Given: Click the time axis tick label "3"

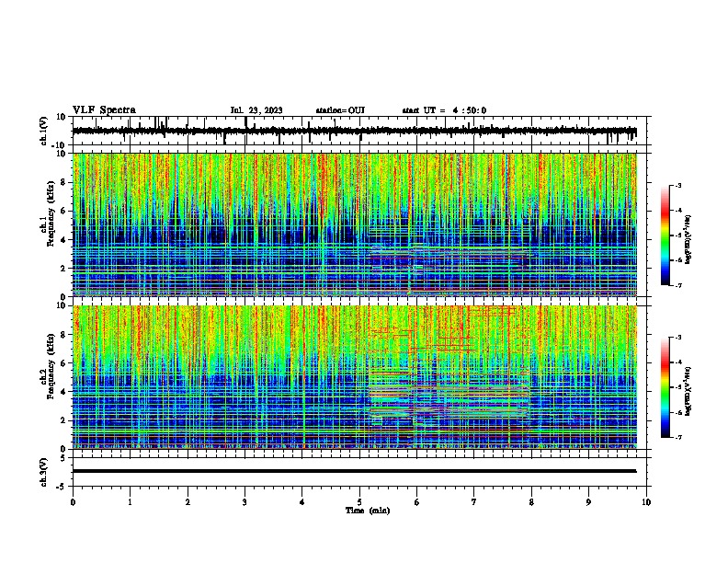Looking at the screenshot, I should pos(245,502).
